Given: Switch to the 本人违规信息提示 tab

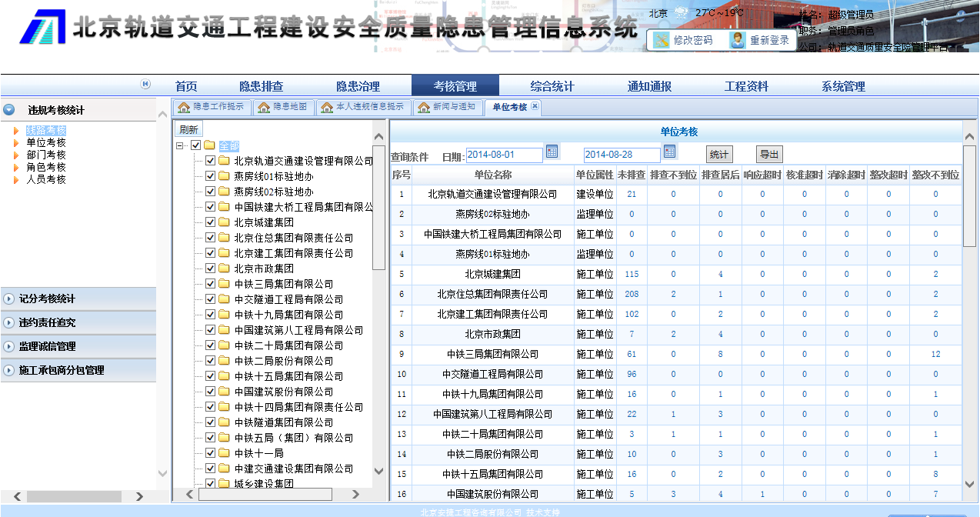Looking at the screenshot, I should (x=362, y=107).
